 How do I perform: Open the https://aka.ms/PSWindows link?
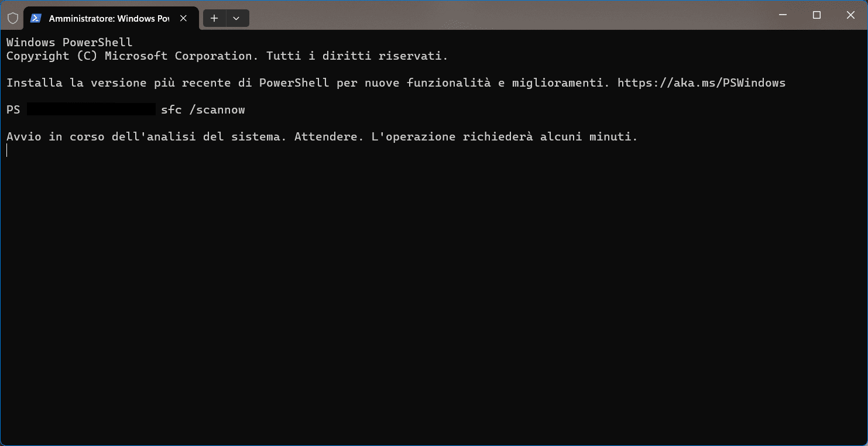pos(701,83)
